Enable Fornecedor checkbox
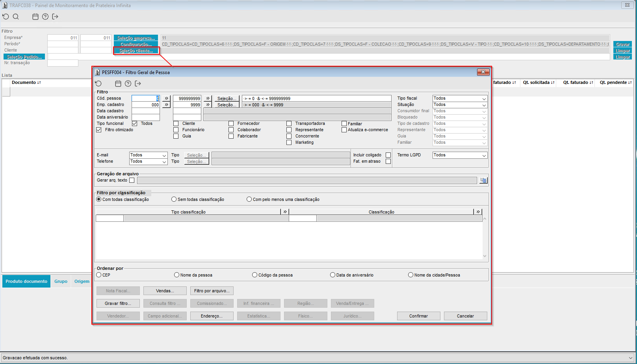The image size is (637, 364). [x=231, y=124]
